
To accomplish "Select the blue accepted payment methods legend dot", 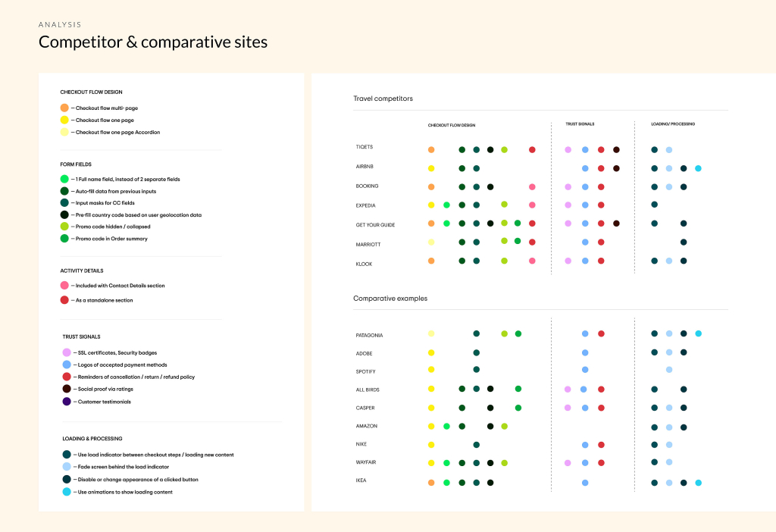I will tap(67, 365).
